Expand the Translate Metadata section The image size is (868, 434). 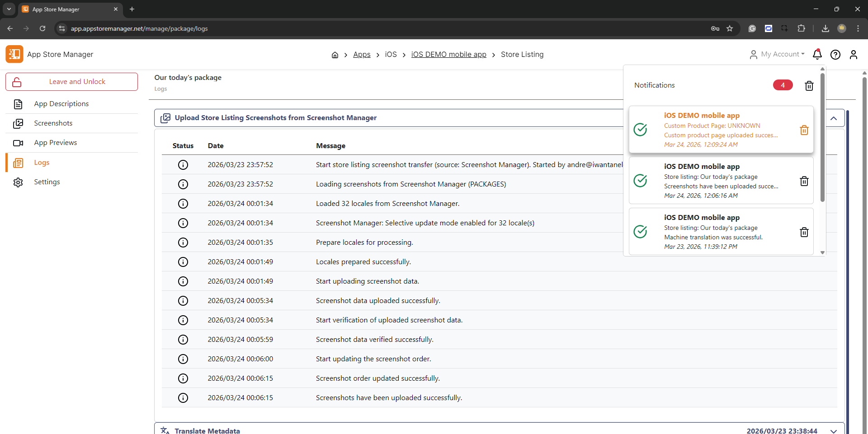(x=833, y=431)
